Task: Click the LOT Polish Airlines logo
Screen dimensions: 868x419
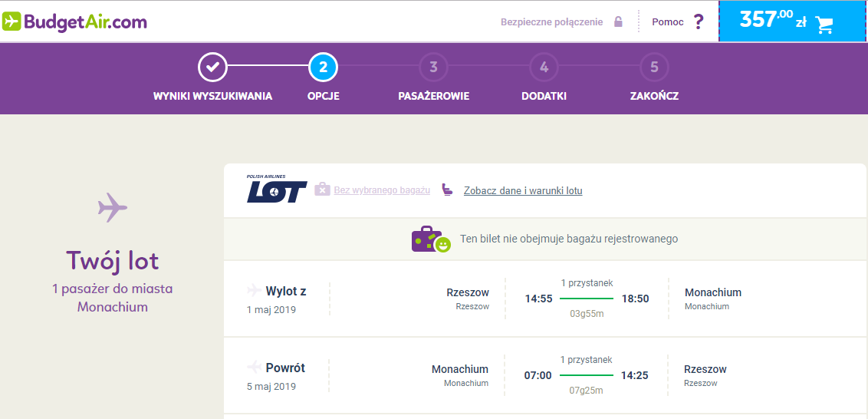Action: (276, 189)
